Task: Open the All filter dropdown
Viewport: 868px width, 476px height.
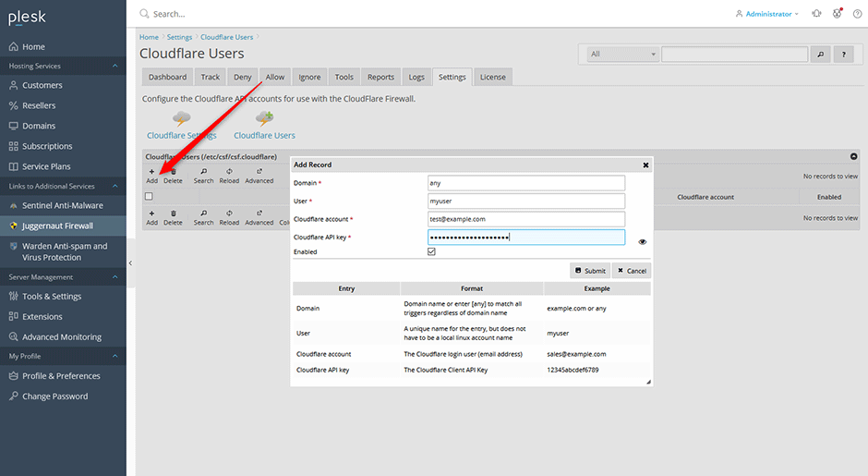Action: click(622, 55)
